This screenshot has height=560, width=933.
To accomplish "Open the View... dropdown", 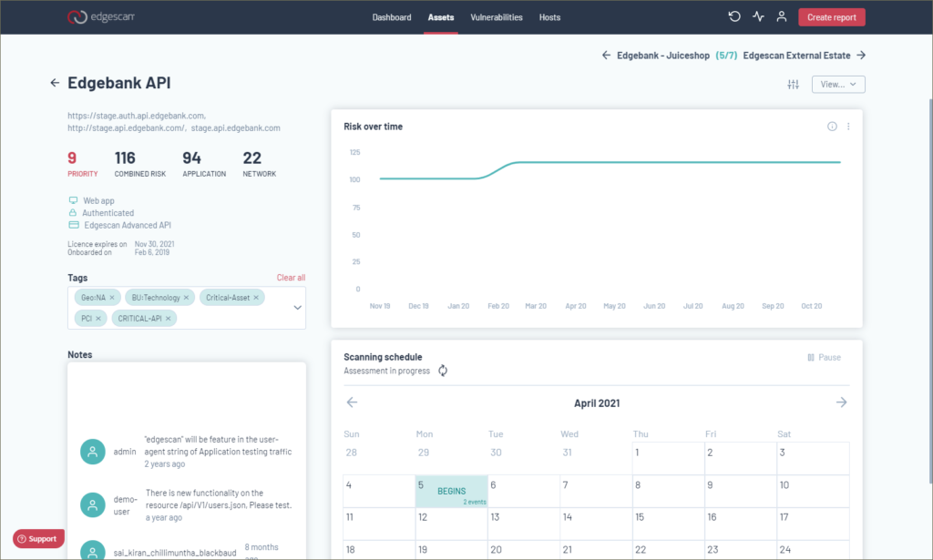I will (838, 85).
